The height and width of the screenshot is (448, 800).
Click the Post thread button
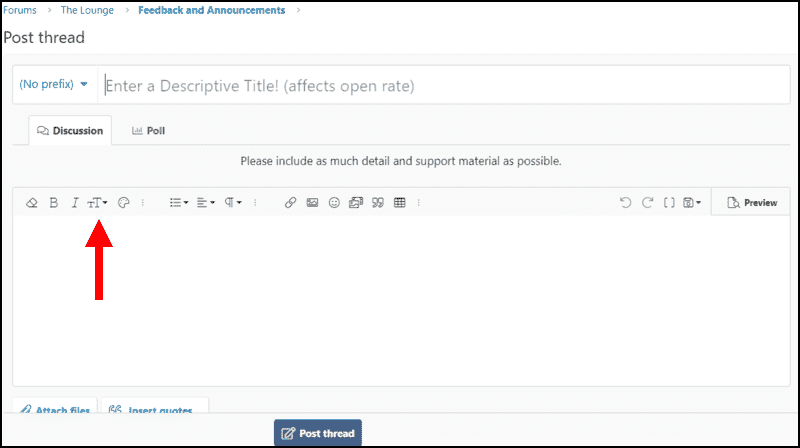point(317,433)
